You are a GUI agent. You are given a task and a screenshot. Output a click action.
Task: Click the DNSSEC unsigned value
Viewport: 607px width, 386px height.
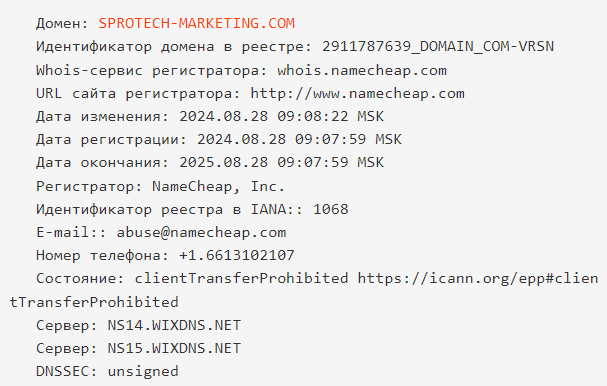pos(143,372)
